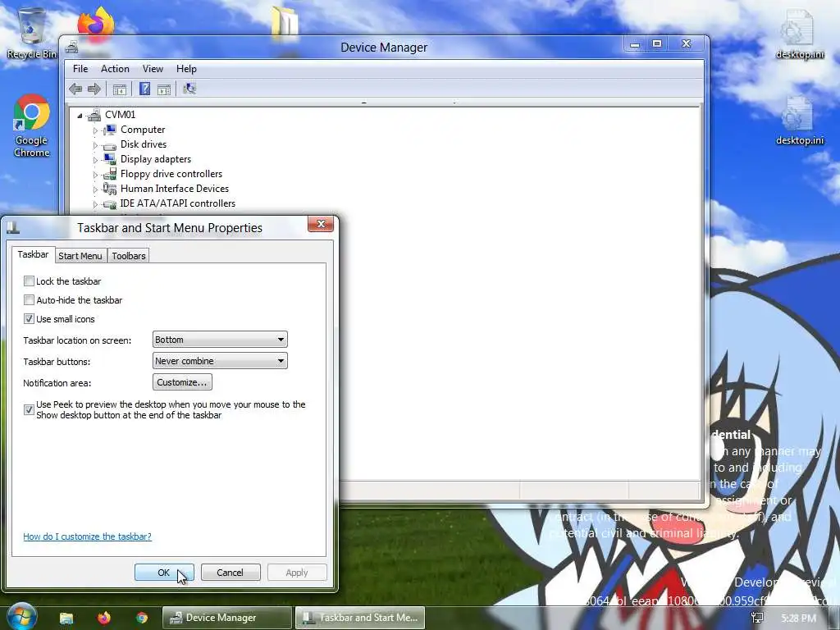Image resolution: width=840 pixels, height=630 pixels.
Task: Click Cancel in Taskbar Properties
Action: pos(231,572)
